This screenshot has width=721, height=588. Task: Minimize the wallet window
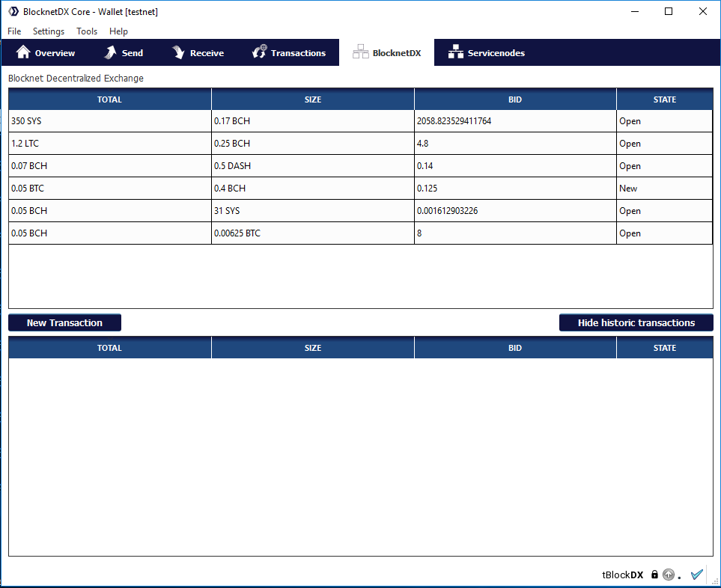pos(635,11)
